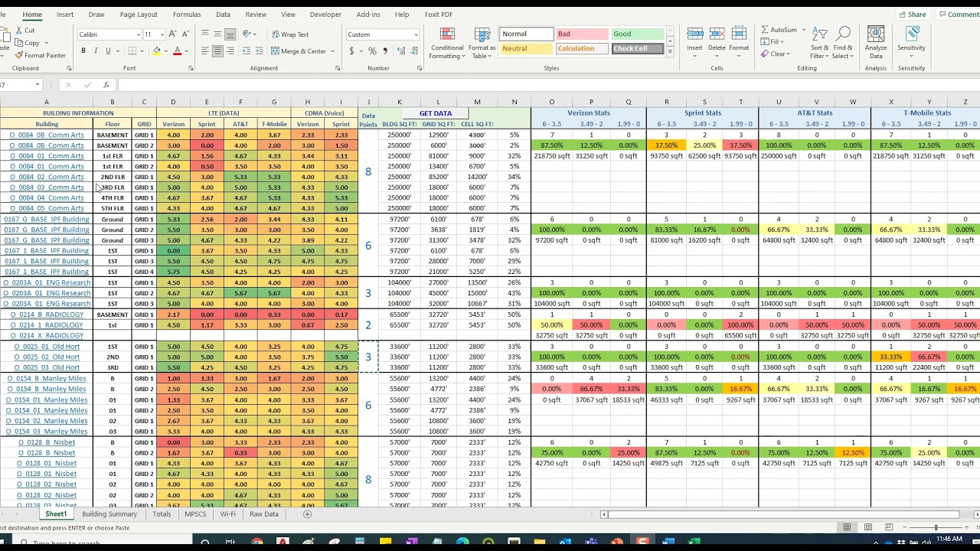Apply the Bad cell style

point(581,34)
